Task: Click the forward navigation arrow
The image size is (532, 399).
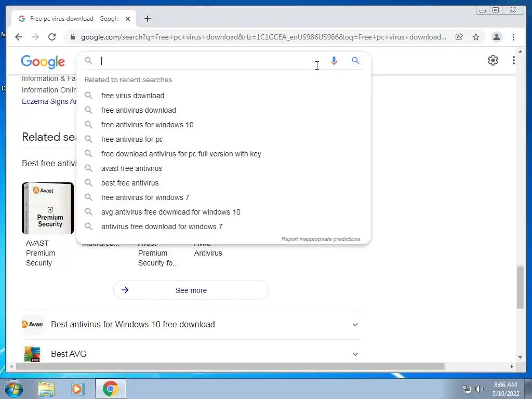Action: tap(35, 37)
